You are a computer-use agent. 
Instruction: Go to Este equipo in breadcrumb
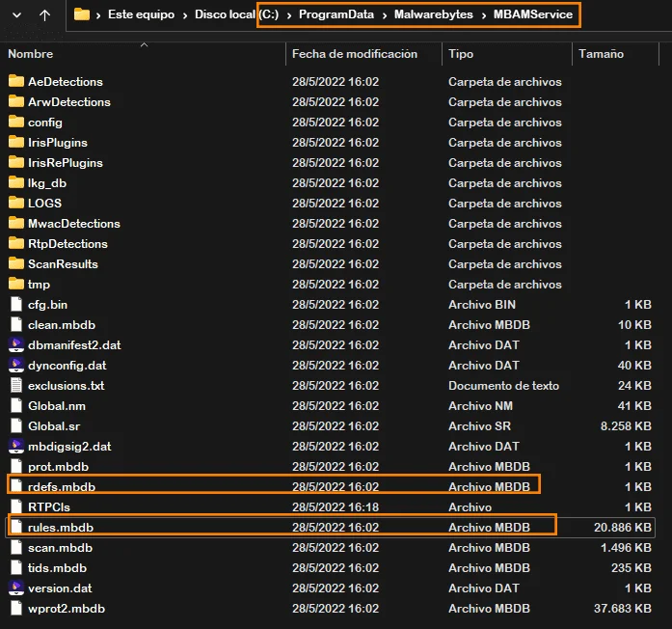pos(141,14)
